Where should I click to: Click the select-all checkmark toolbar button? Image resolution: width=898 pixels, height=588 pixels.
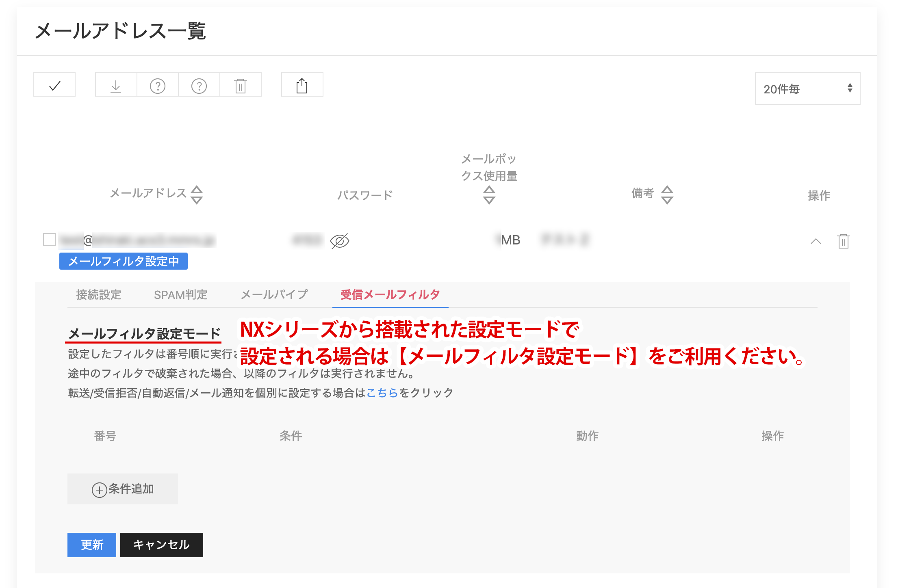54,85
